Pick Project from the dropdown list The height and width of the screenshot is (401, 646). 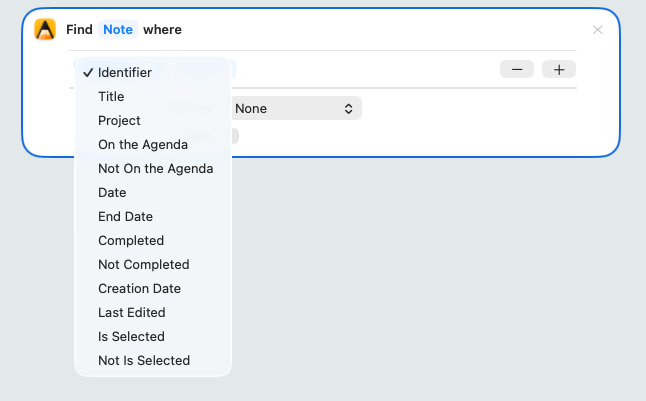pyautogui.click(x=119, y=120)
